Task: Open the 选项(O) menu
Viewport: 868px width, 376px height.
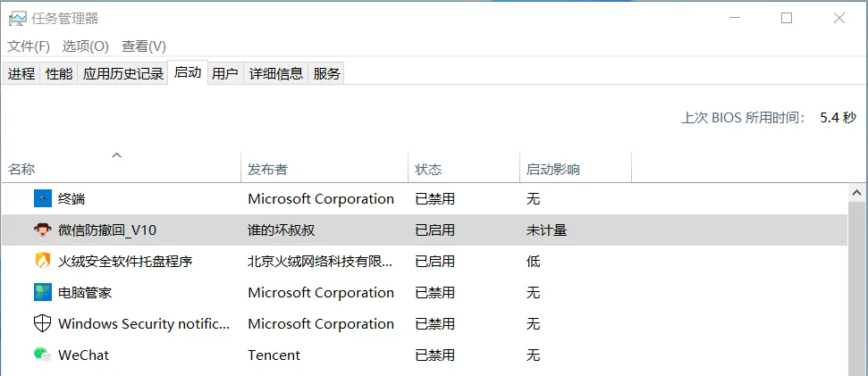Action: tap(85, 46)
